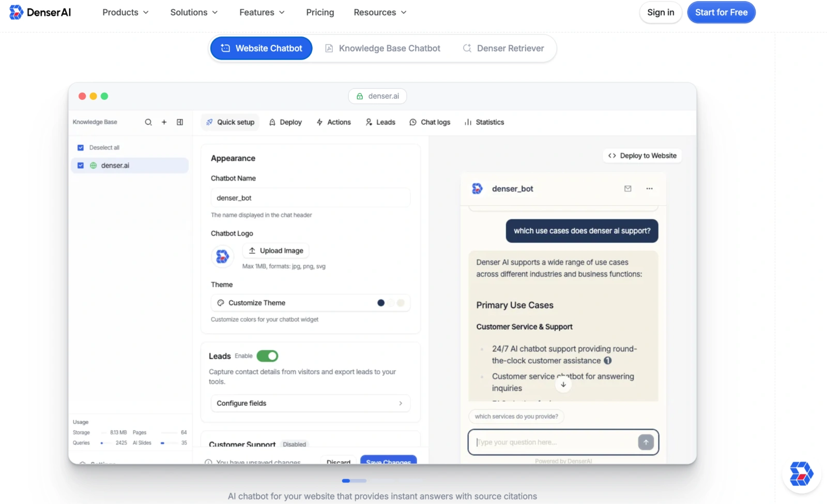Click the lock icon in address bar
This screenshot has height=504, width=827.
click(x=360, y=96)
